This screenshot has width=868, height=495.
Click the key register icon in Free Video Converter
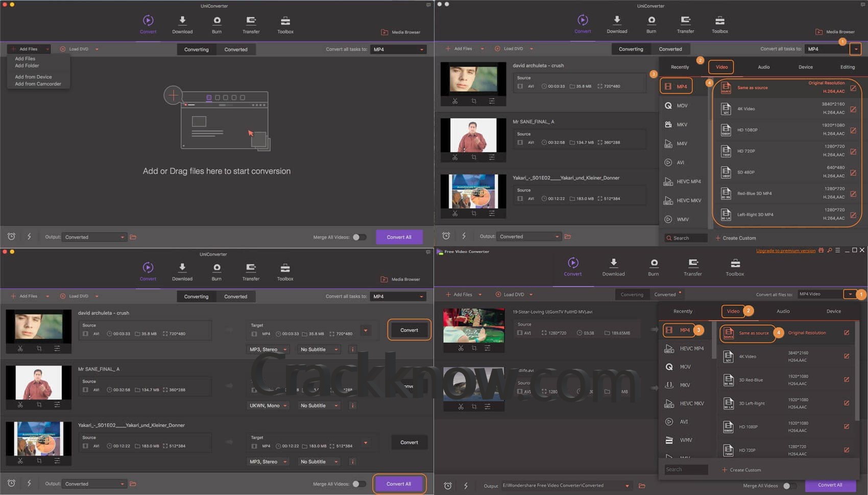coord(829,250)
